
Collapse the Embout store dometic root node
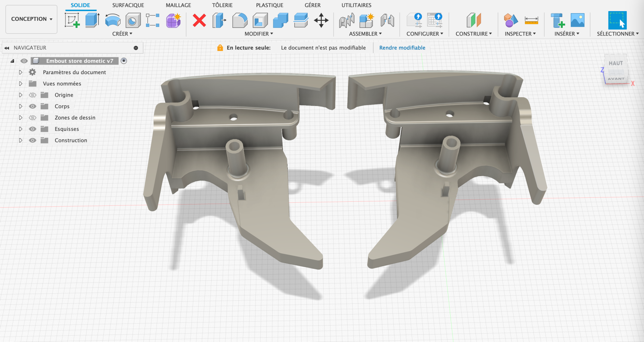pos(12,61)
